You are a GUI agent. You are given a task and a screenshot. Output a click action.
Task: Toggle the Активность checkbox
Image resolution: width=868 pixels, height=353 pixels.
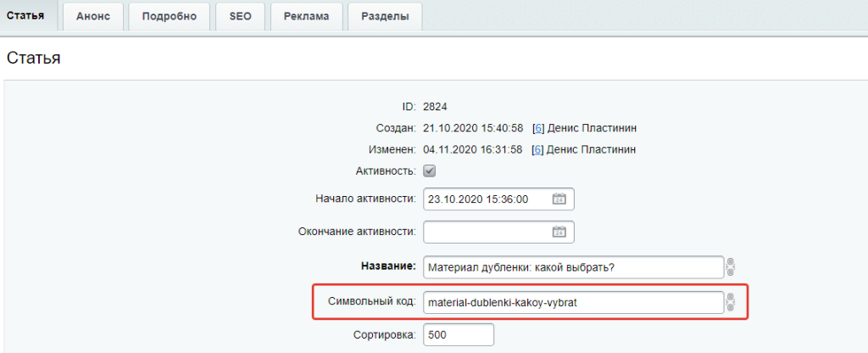(x=430, y=171)
